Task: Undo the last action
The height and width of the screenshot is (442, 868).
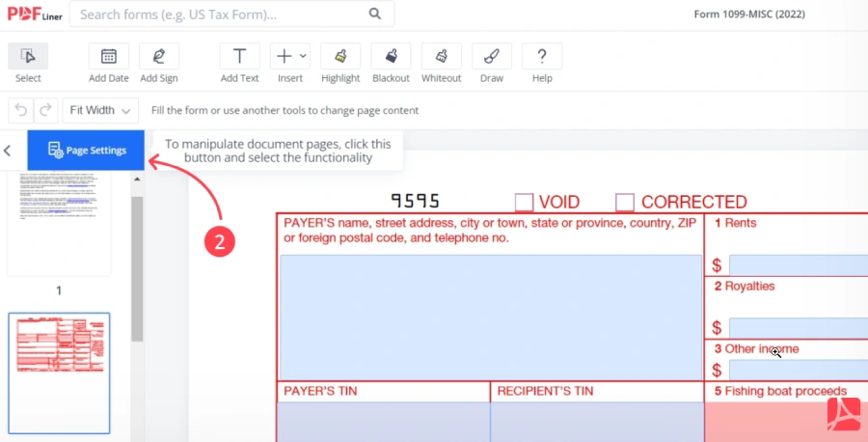Action: coord(21,110)
